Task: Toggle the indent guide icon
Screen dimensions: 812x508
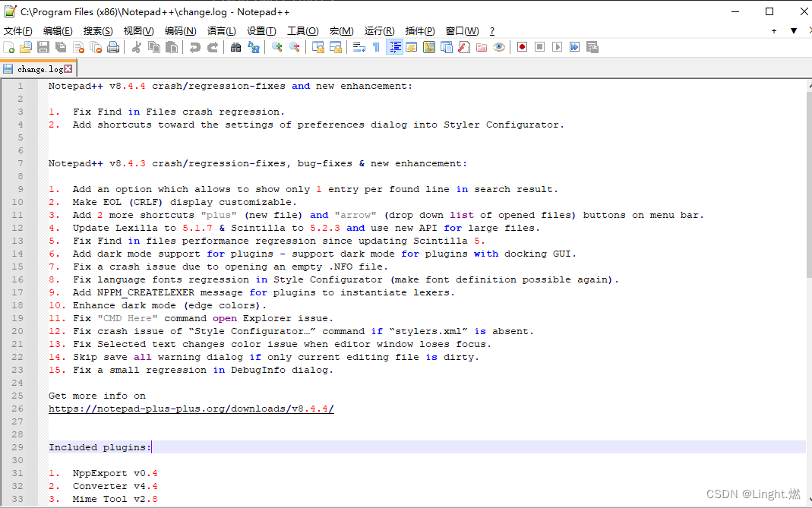Action: 394,48
